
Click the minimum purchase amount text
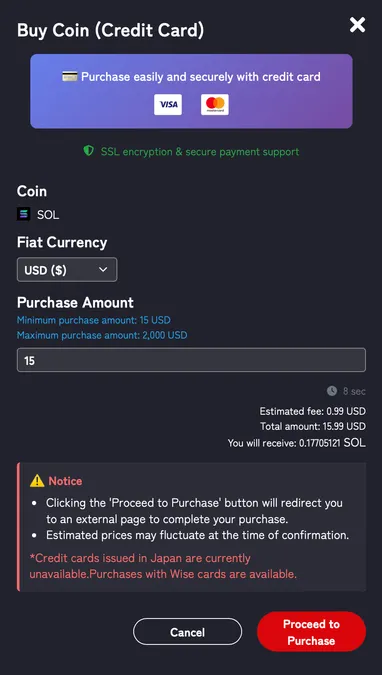[x=93, y=320]
